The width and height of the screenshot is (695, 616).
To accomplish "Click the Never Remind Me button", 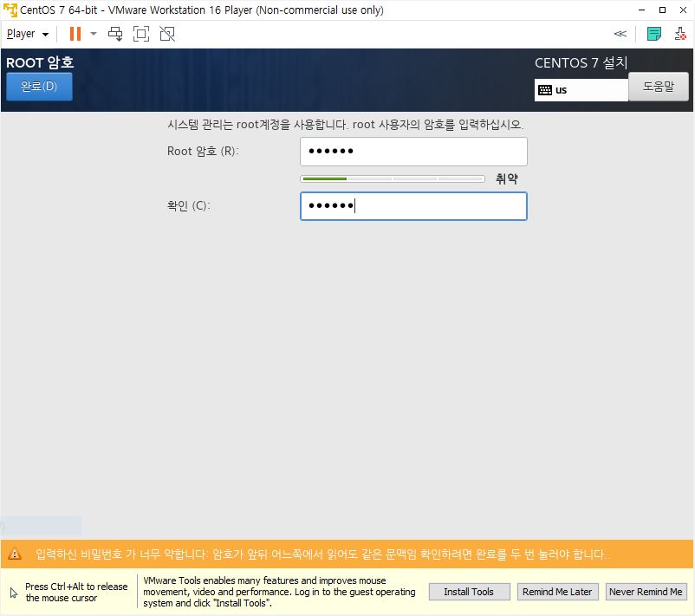I will 646,592.
